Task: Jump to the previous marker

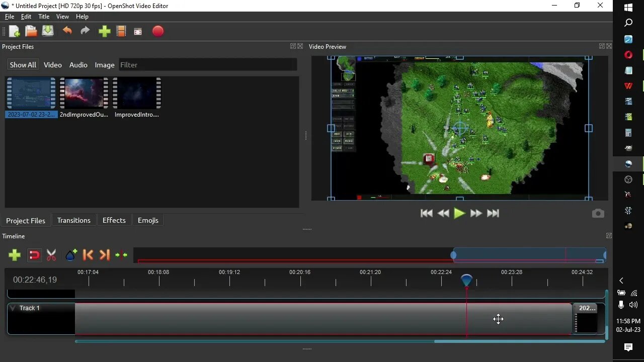Action: click(x=88, y=255)
